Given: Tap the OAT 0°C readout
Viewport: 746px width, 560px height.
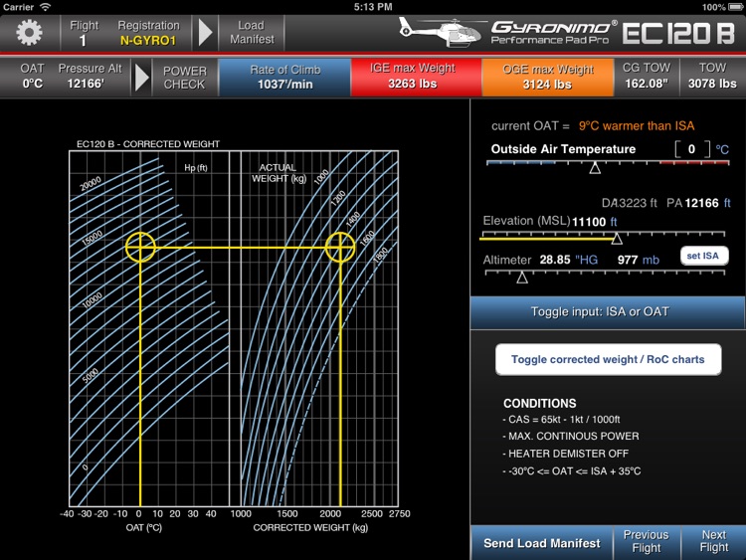Looking at the screenshot, I should (x=32, y=77).
